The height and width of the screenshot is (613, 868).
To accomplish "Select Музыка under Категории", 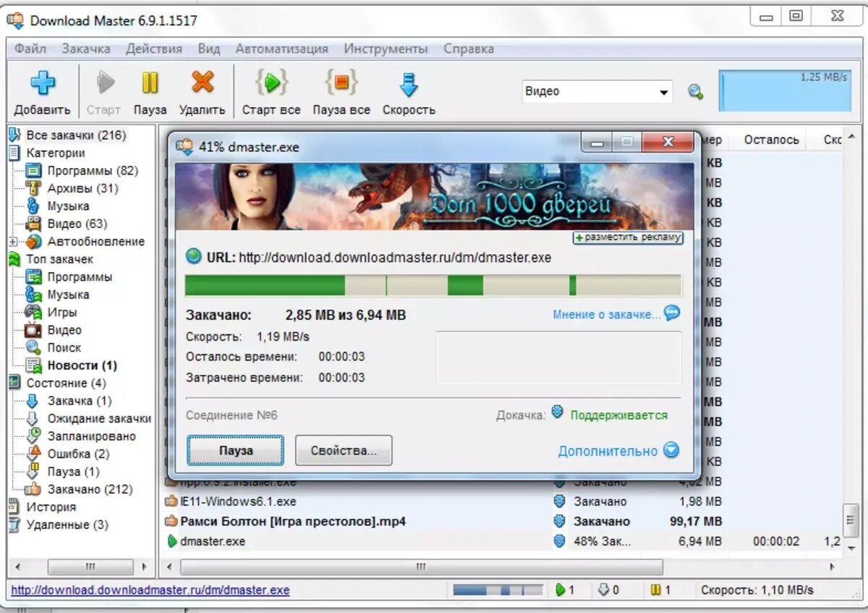I will pyautogui.click(x=68, y=206).
